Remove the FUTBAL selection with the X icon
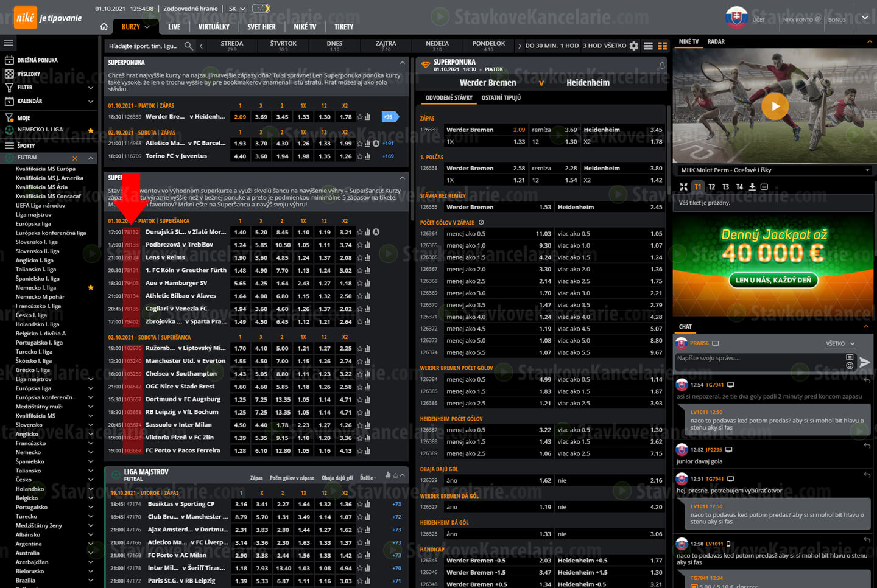Image resolution: width=877 pixels, height=588 pixels. tap(74, 158)
